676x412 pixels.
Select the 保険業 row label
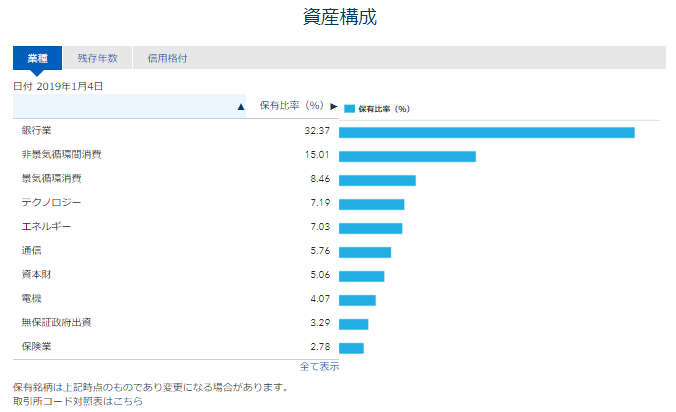[x=37, y=346]
